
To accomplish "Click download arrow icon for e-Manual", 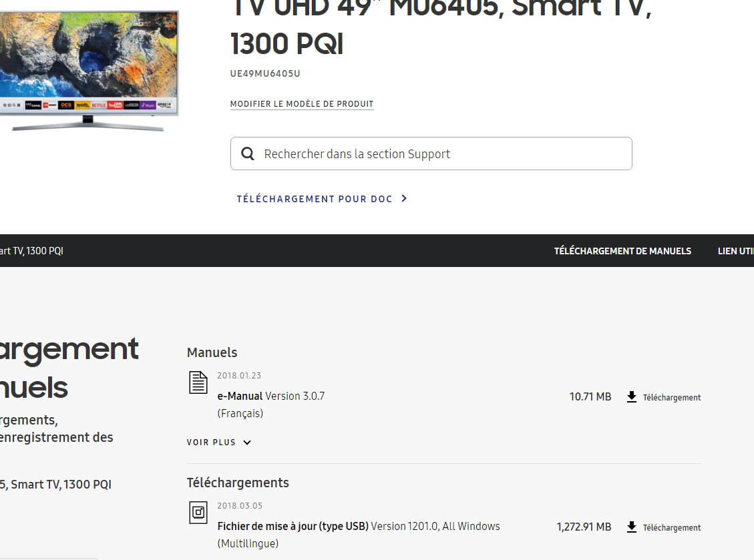I will [632, 397].
